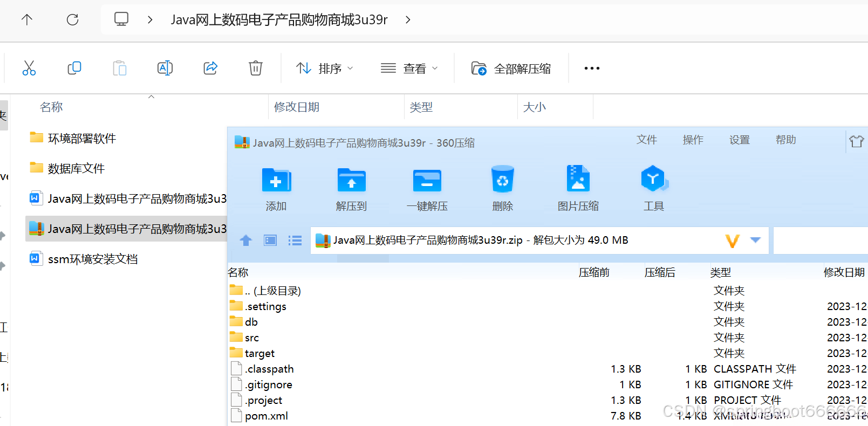Sort archive list by 名称 column

coord(238,272)
